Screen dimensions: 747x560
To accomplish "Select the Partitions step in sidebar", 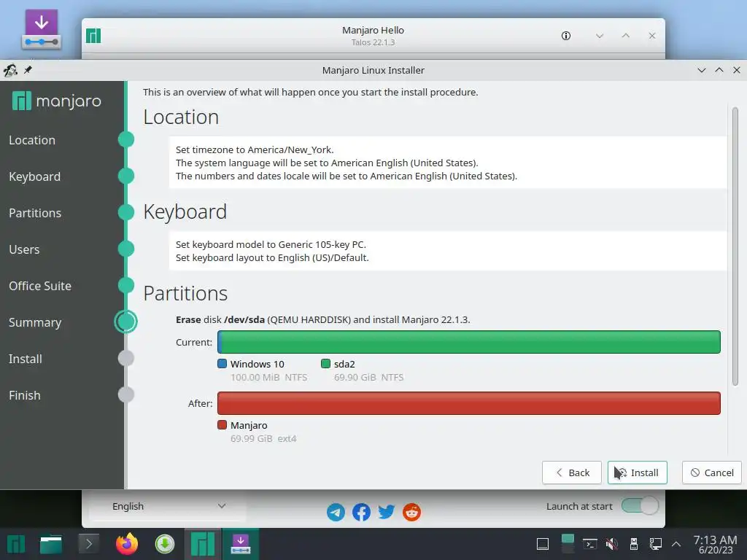I will [x=35, y=213].
